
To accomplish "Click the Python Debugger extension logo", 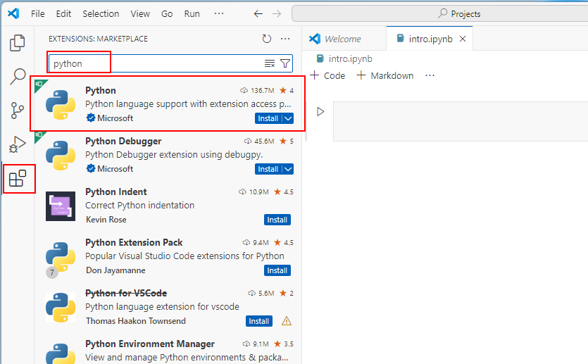I will pos(61,156).
